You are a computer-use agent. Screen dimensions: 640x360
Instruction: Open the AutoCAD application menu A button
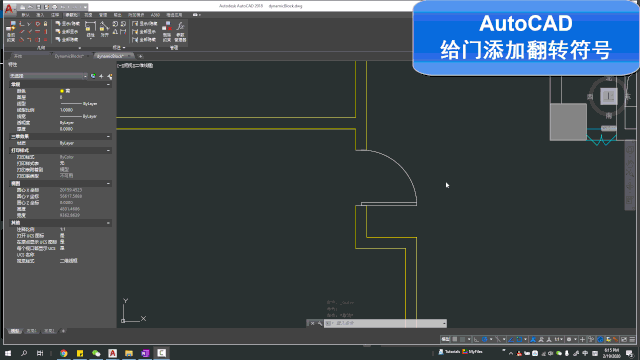[x=9, y=9]
